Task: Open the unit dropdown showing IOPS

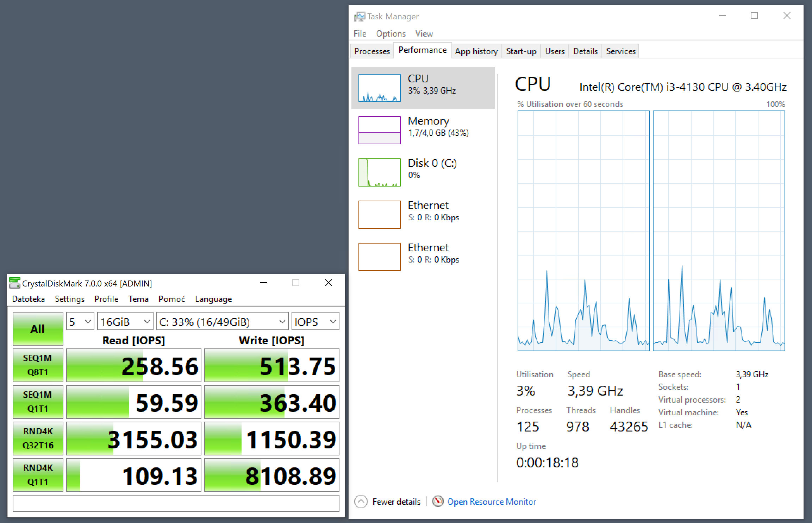Action: pos(315,321)
